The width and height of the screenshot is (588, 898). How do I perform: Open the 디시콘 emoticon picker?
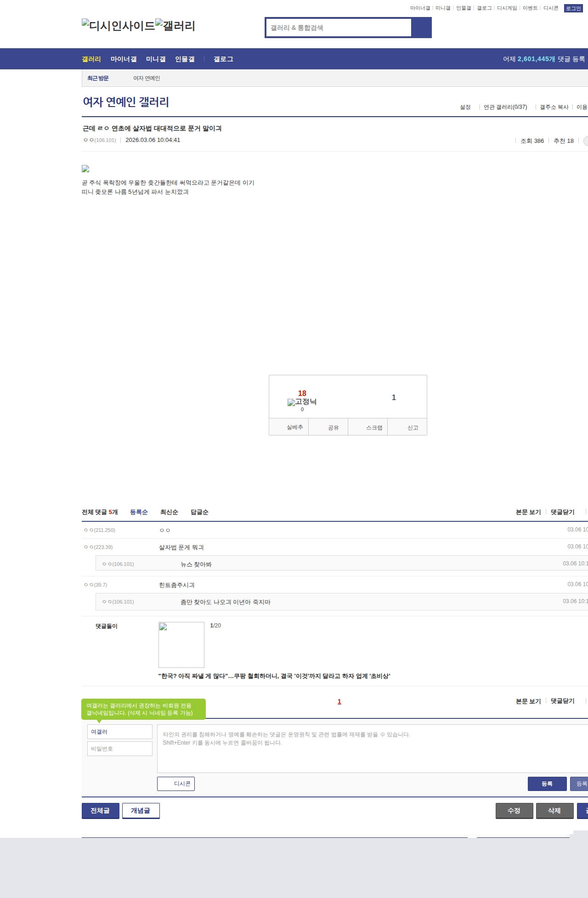(x=176, y=784)
